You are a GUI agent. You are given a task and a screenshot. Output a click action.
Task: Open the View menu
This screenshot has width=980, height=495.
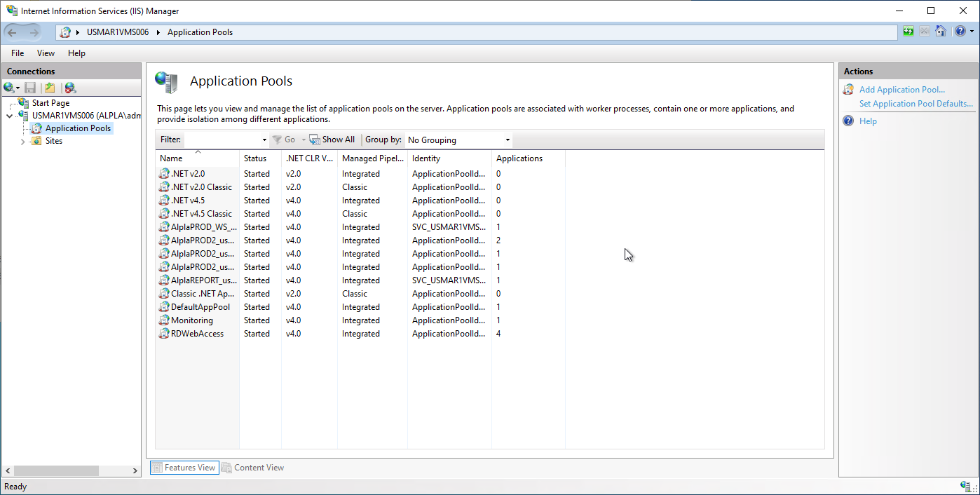pyautogui.click(x=46, y=53)
